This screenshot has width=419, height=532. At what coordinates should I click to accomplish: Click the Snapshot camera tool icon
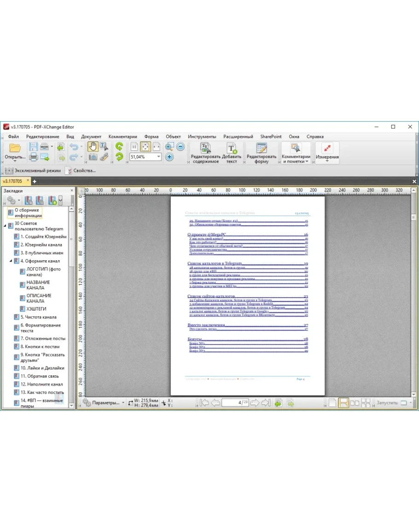click(x=93, y=157)
